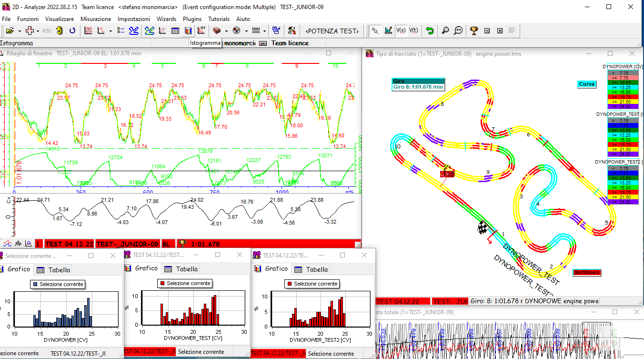Image resolution: width=644 pixels, height=359 pixels.
Task: Expand the red cross icon dropdown arrow
Action: click(39, 31)
